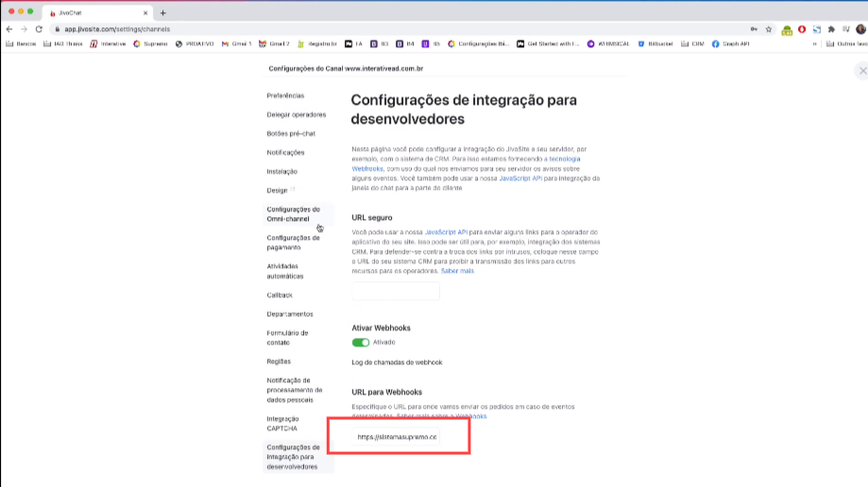Open Departamentos in the sidebar
The height and width of the screenshot is (487, 868).
[290, 313]
